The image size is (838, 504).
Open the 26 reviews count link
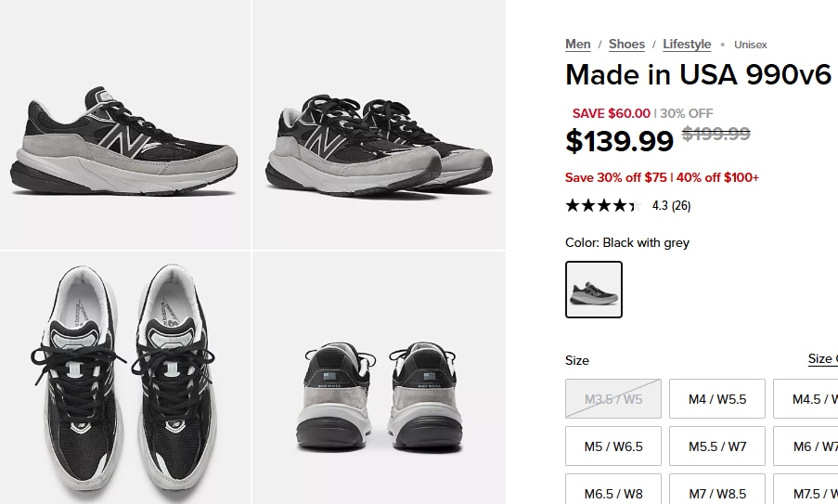681,206
